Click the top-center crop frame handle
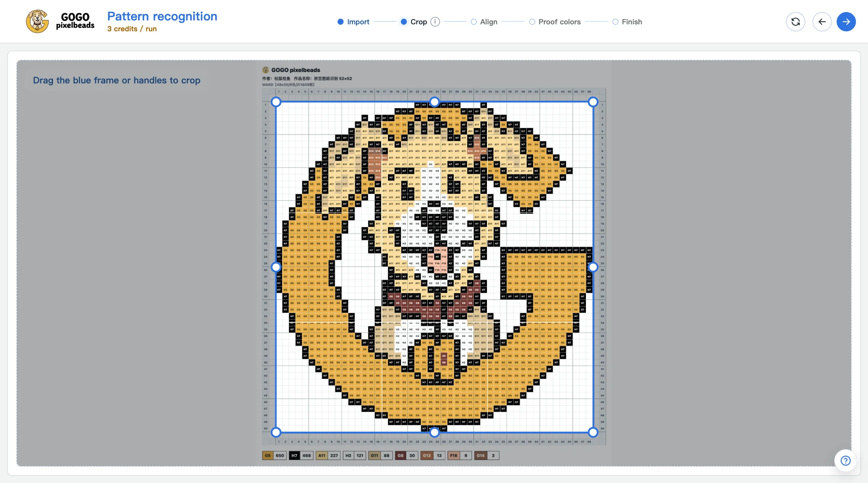868x483 pixels. (434, 102)
